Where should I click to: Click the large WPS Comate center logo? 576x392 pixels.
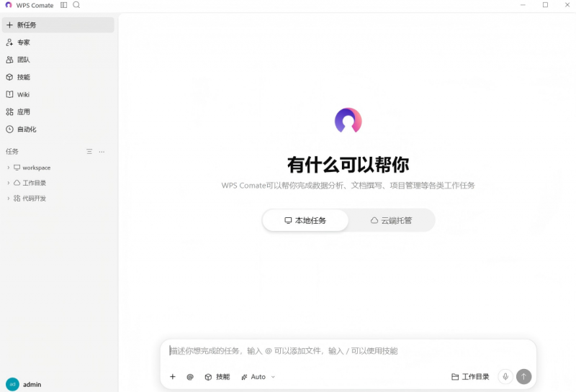pyautogui.click(x=348, y=120)
